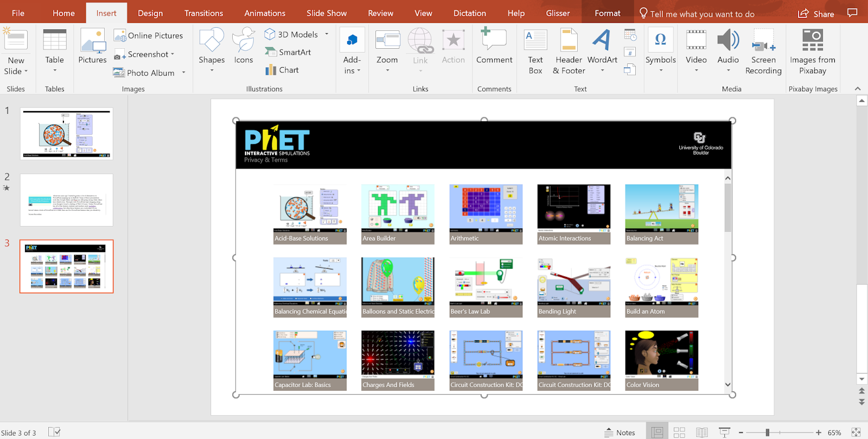Click the Tell me what you want to do box
This screenshot has width=868, height=439.
697,14
